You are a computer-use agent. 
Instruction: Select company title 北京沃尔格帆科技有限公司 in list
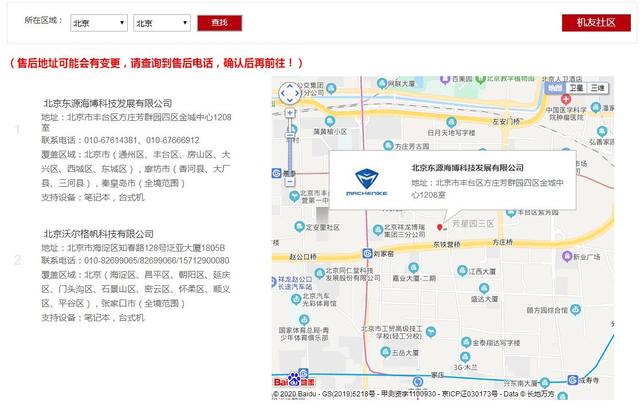pyautogui.click(x=98, y=234)
